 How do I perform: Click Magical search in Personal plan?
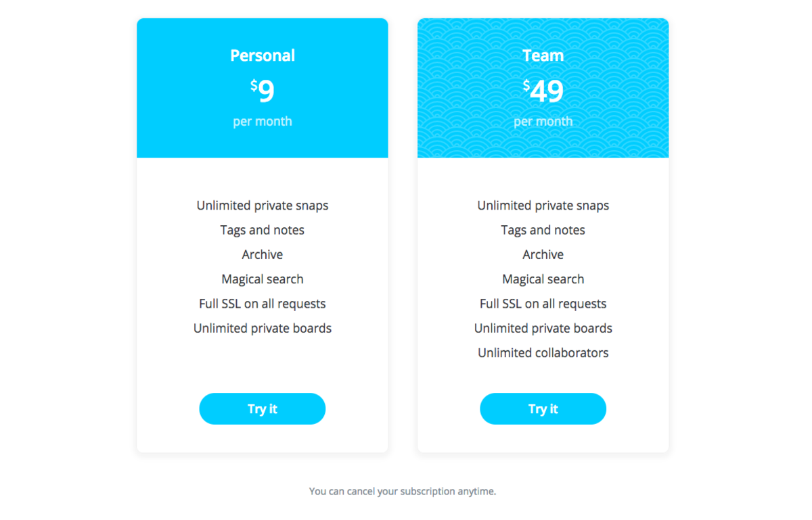point(263,279)
